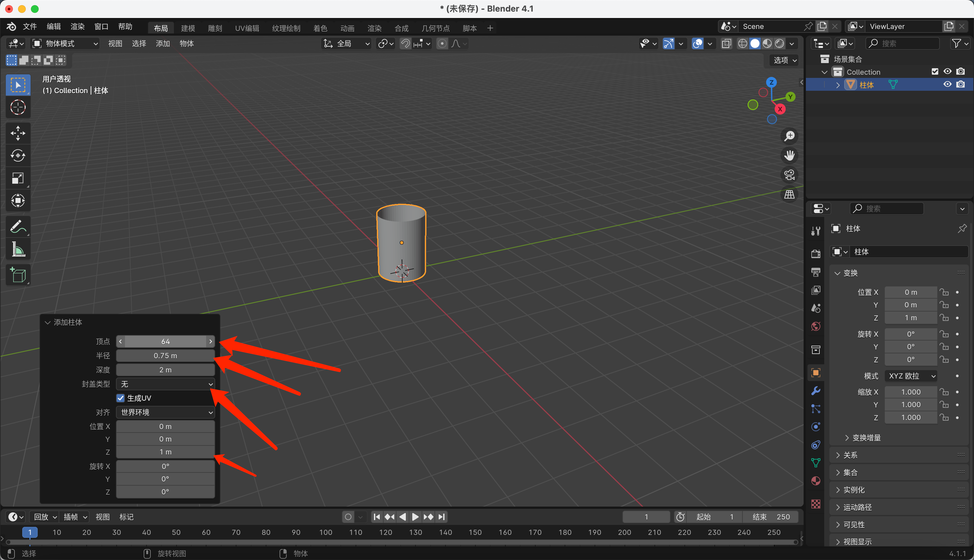The width and height of the screenshot is (974, 560).
Task: Open the Material properties tab
Action: [x=816, y=481]
